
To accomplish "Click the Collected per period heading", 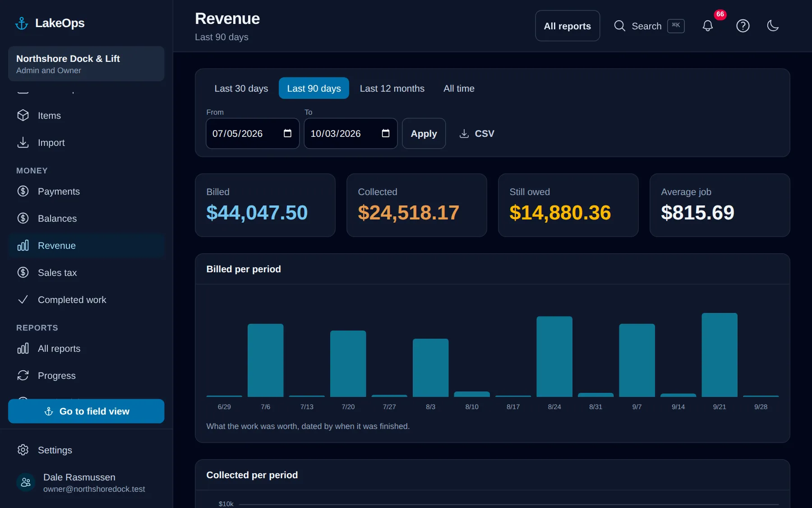I will (252, 475).
